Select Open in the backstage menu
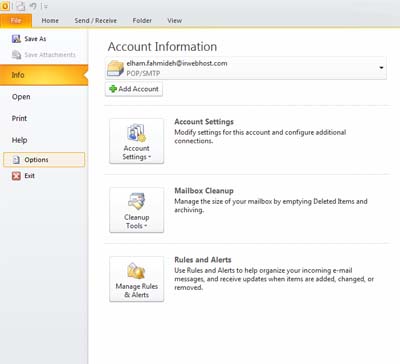The width and height of the screenshot is (400, 364). pos(21,97)
